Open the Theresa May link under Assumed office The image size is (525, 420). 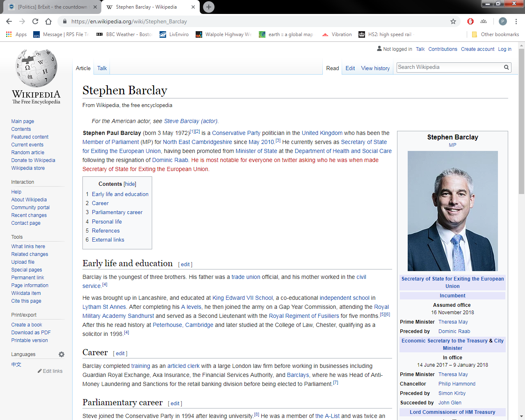click(453, 322)
